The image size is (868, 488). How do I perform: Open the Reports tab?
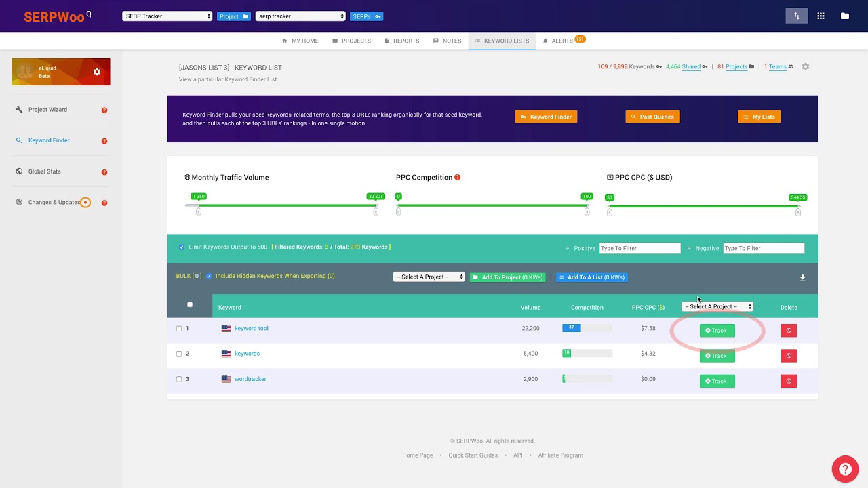[401, 41]
